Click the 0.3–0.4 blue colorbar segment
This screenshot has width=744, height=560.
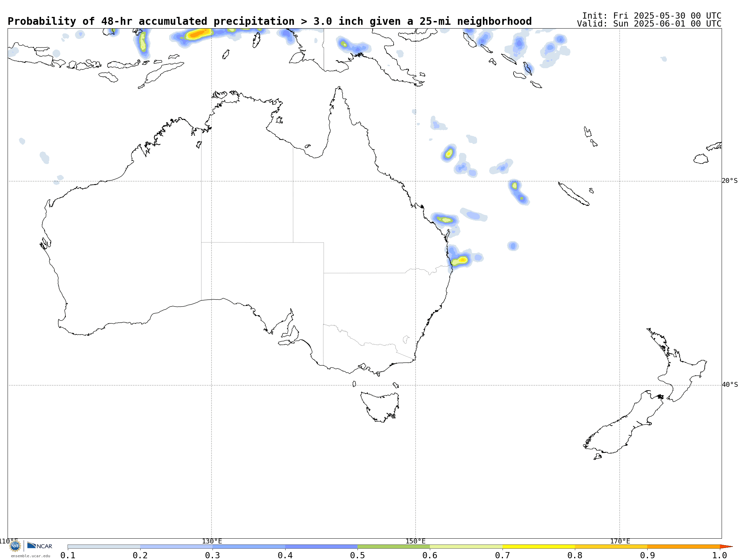coord(249,547)
